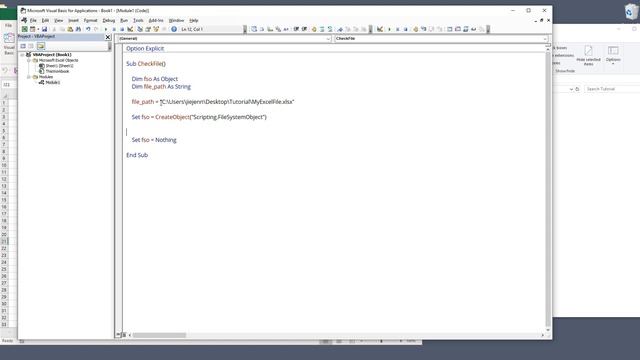Click the Step Into icon in the Debug toolbar
Screen dimensions: 640x360
click(x=424, y=29)
